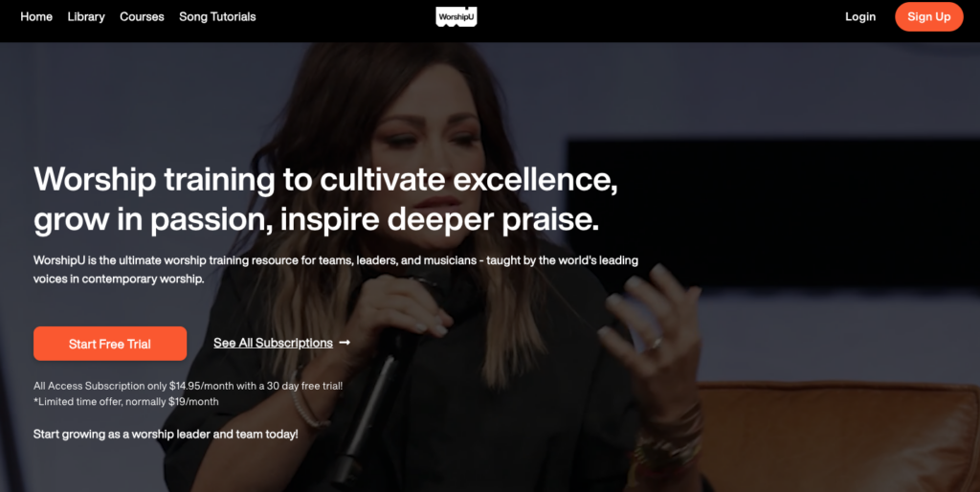This screenshot has height=492, width=980.
Task: Click the $14.95/month All Access Subscription text
Action: pos(189,386)
